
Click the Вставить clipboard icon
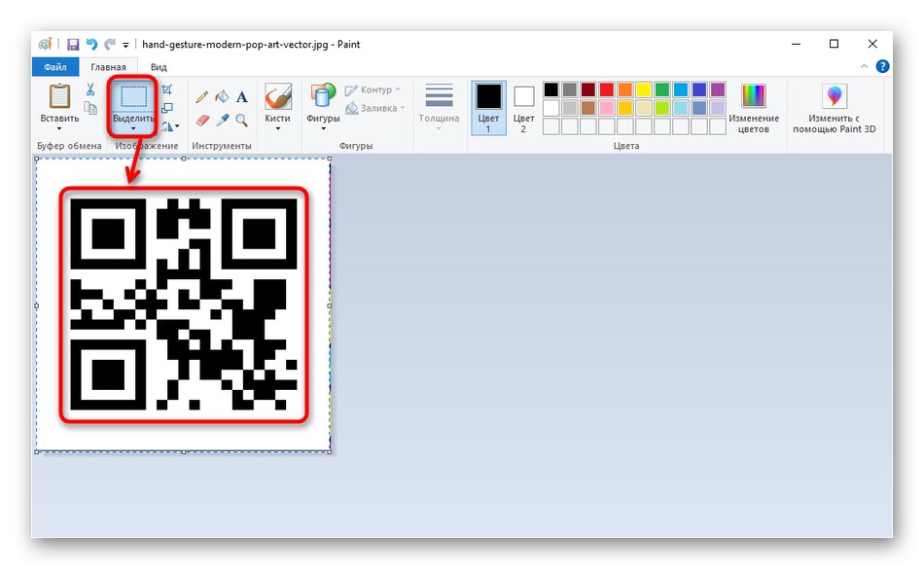(x=59, y=96)
